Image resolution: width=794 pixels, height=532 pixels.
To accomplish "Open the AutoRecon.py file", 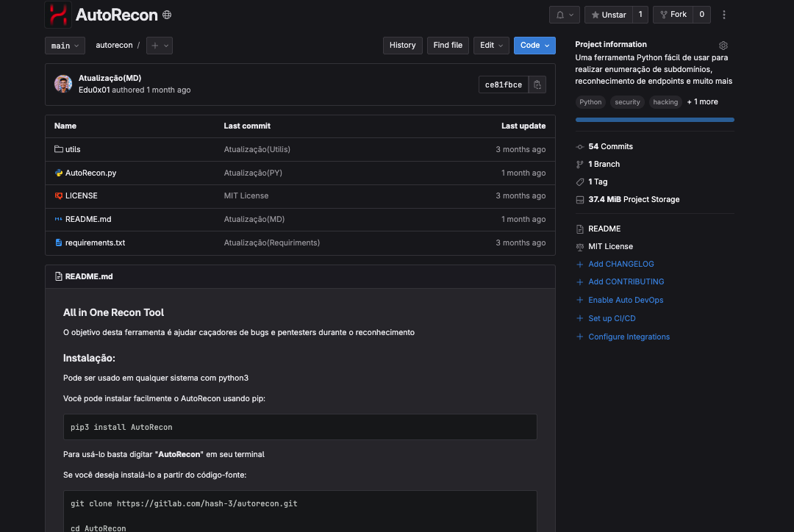I will (90, 173).
